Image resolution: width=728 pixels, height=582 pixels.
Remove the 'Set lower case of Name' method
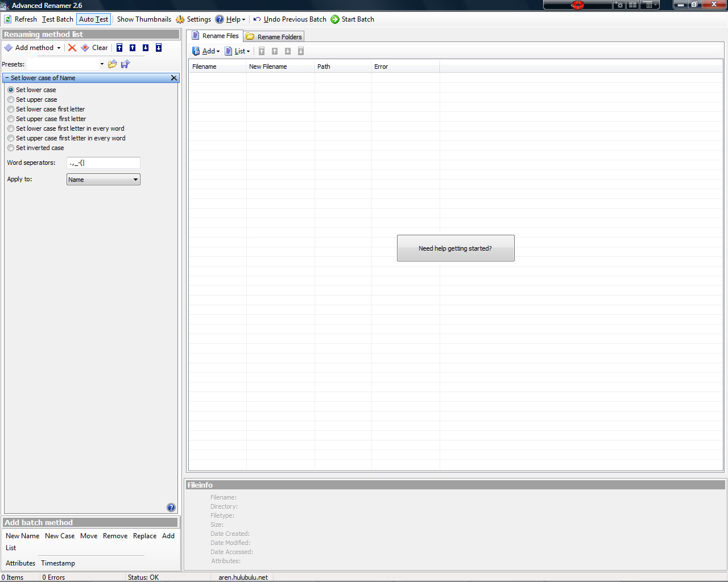coord(174,78)
